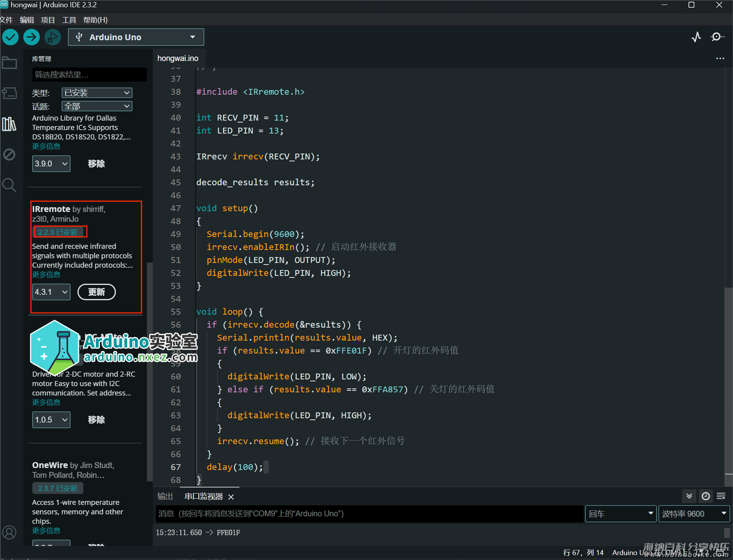Click the IRremote library title

point(51,209)
